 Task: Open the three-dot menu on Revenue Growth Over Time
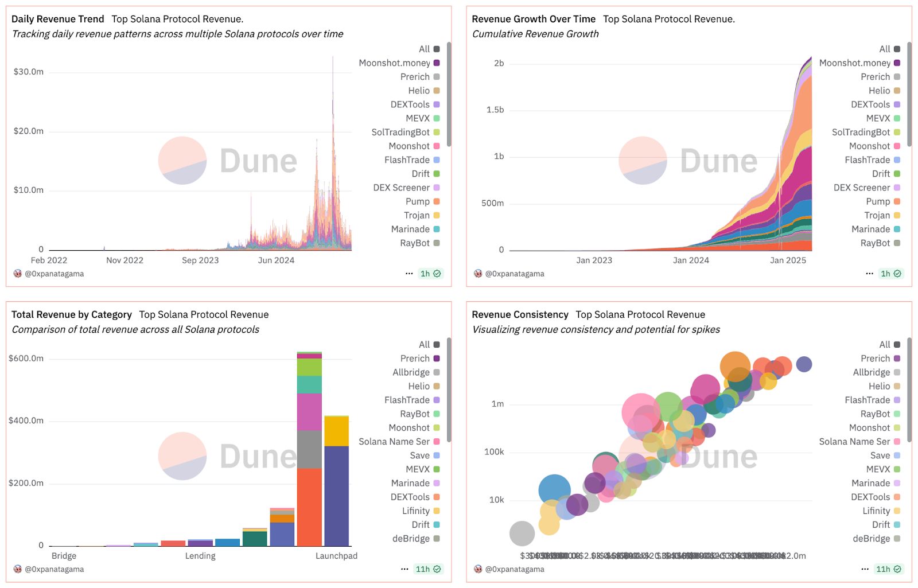pos(870,274)
